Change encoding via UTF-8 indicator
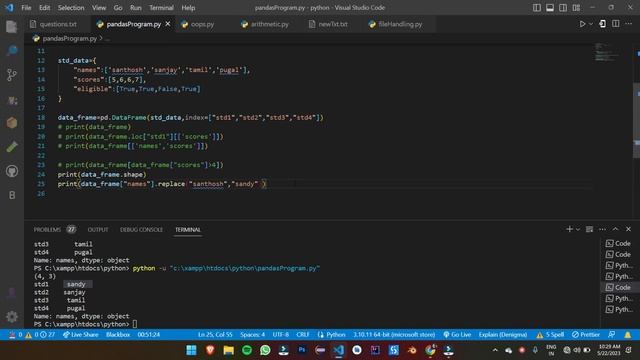The image size is (640, 360). pos(280,335)
